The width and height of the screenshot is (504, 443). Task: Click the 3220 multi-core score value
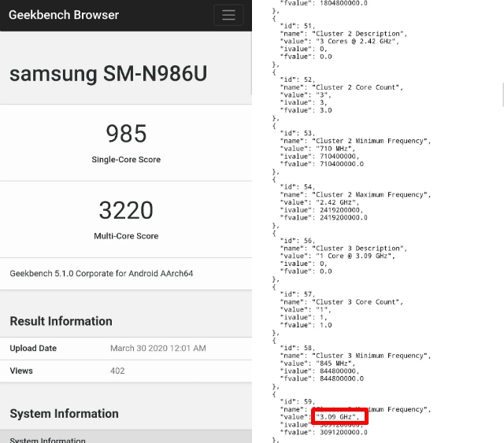pyautogui.click(x=126, y=210)
